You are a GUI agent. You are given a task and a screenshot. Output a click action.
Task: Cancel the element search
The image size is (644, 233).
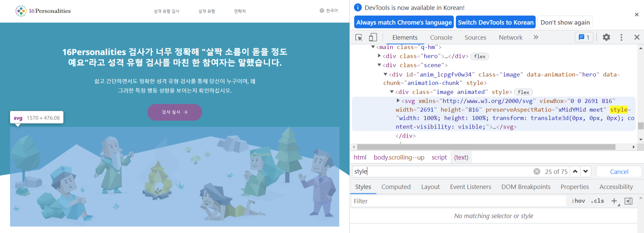click(x=619, y=172)
